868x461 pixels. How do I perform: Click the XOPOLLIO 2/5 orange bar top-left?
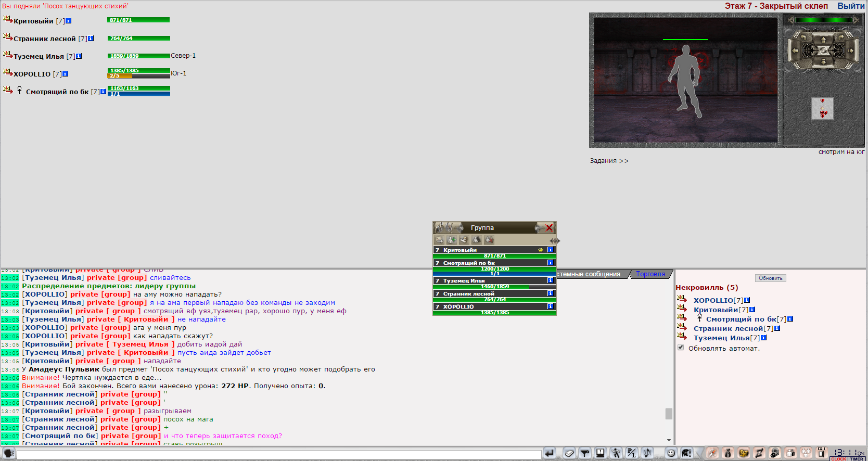pyautogui.click(x=138, y=76)
